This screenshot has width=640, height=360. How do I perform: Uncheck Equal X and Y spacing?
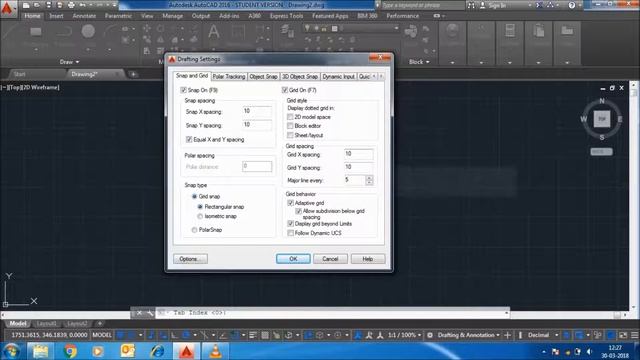coord(189,140)
